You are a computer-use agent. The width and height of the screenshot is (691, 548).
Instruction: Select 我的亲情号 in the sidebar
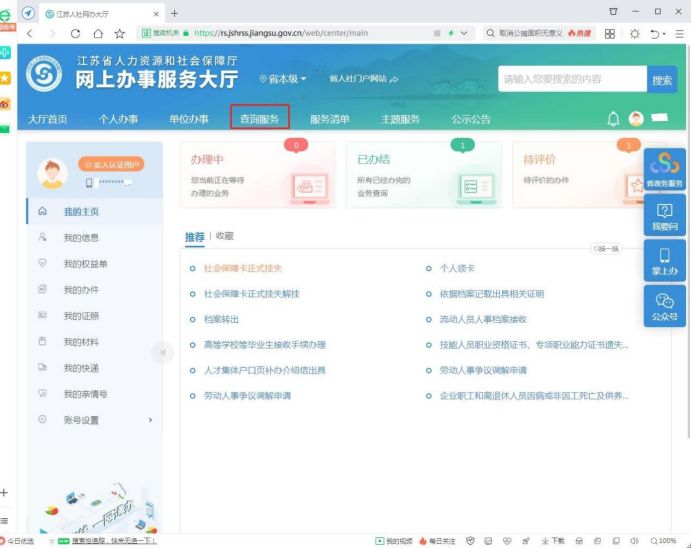tap(95, 393)
